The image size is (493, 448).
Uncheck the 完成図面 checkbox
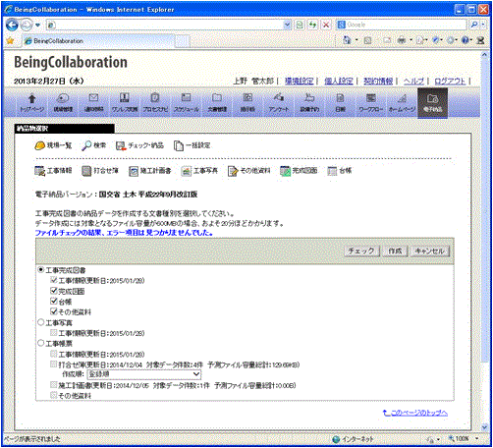pyautogui.click(x=54, y=291)
